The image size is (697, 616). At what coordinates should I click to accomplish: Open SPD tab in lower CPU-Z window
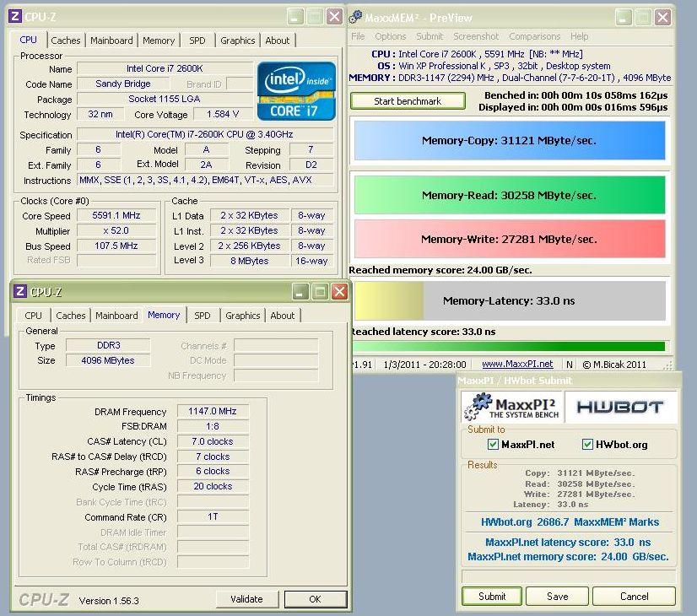(x=203, y=316)
